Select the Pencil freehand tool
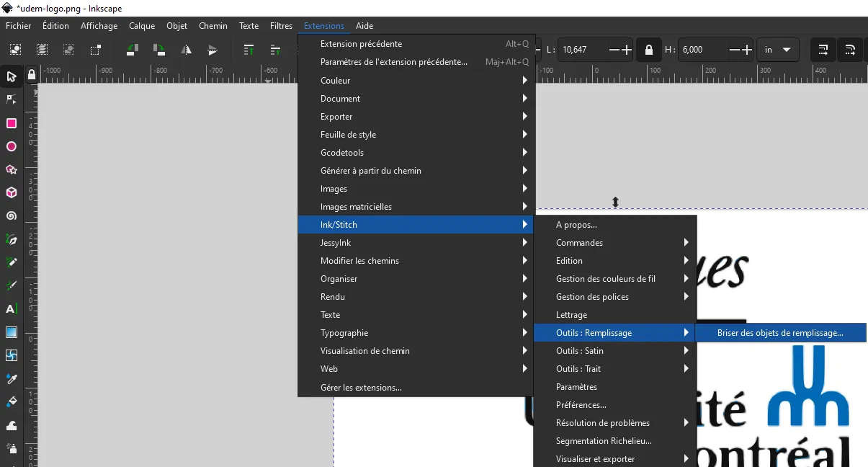868x467 pixels. tap(12, 262)
